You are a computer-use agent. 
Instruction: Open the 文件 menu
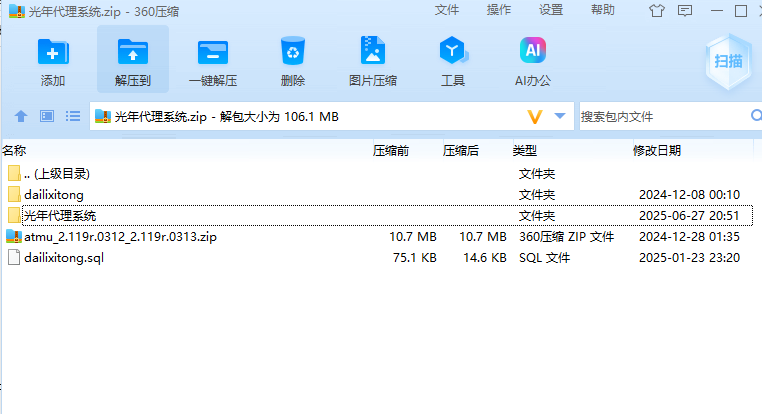pyautogui.click(x=447, y=10)
